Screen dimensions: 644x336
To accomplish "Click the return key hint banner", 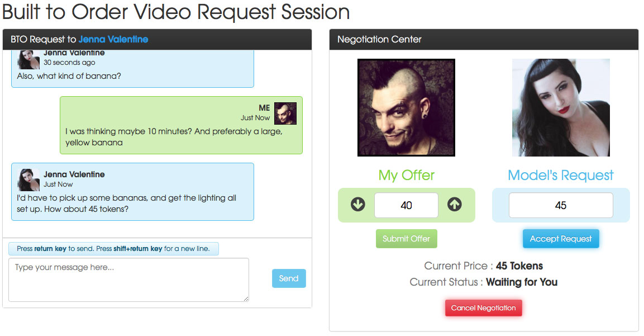I will (113, 249).
